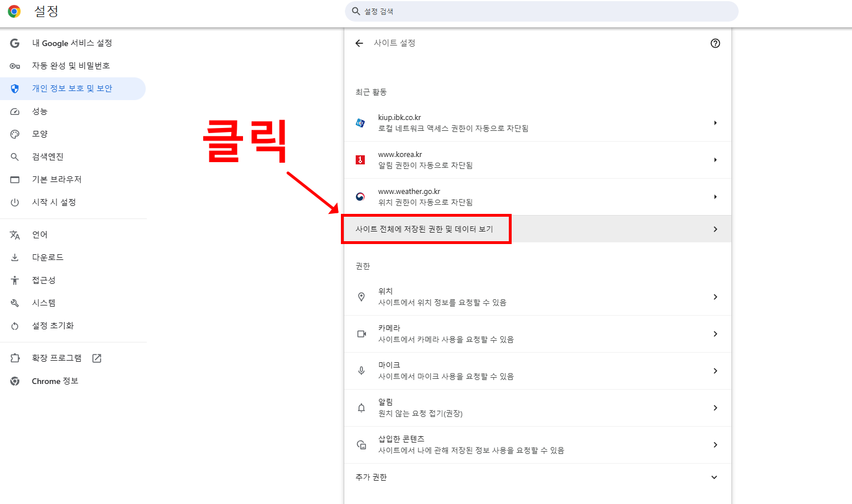Click the 알림 bell icon

coord(361,407)
